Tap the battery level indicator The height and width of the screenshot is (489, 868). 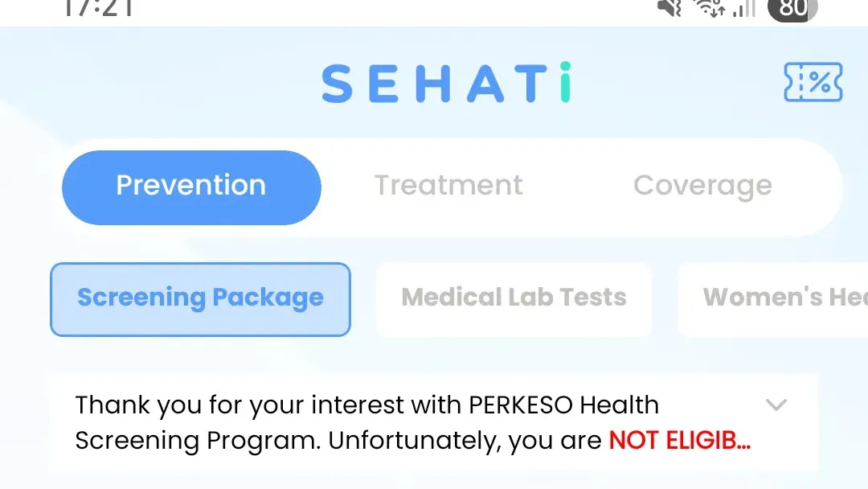(x=792, y=9)
